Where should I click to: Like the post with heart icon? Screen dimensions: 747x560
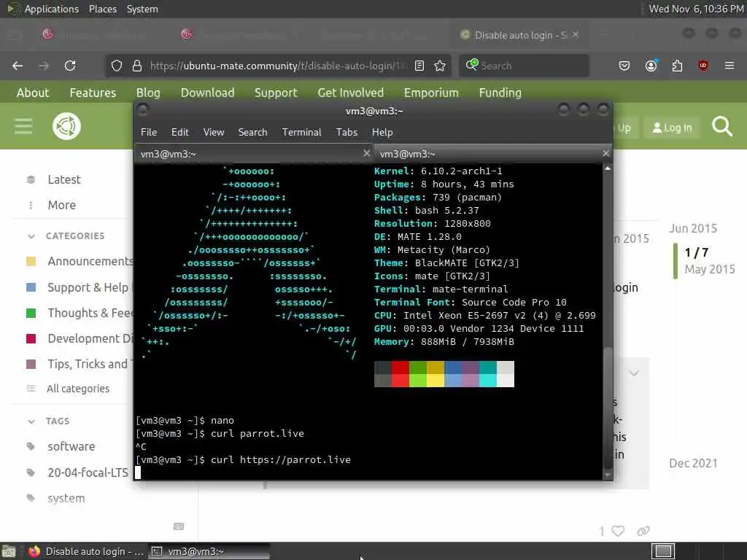[618, 531]
